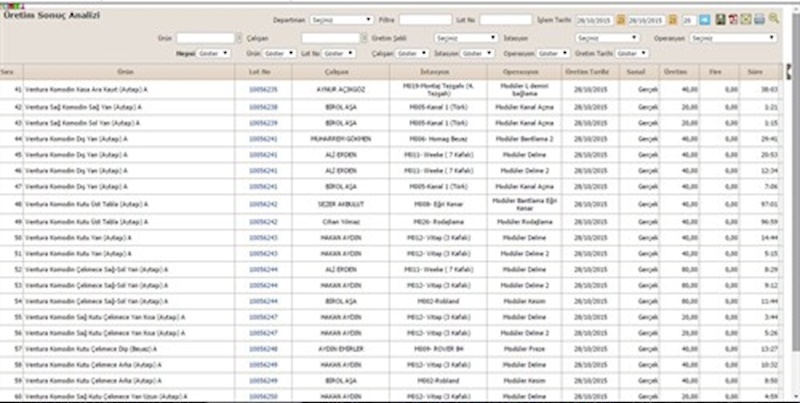Click the blue refresh arrow icon
800x403 pixels.
coord(705,20)
